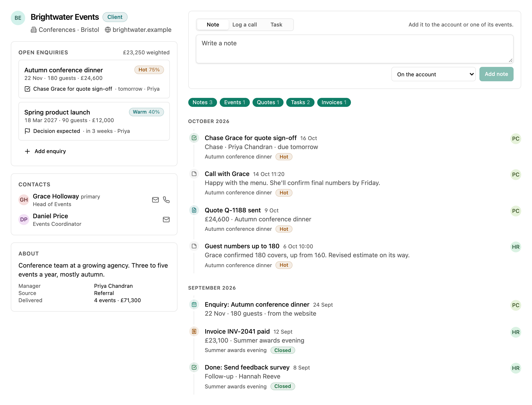
Task: Click the plus icon for Add enquiry
Action: click(27, 151)
